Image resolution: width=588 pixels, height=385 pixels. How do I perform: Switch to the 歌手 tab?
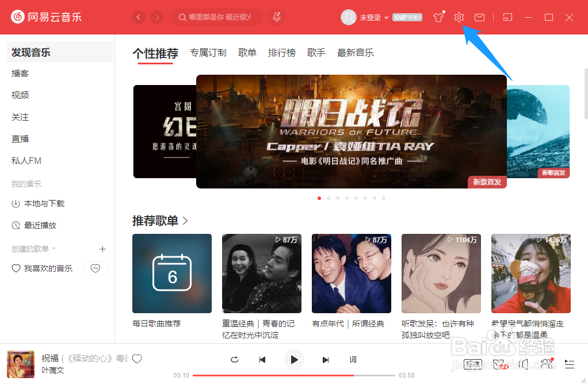tap(316, 53)
